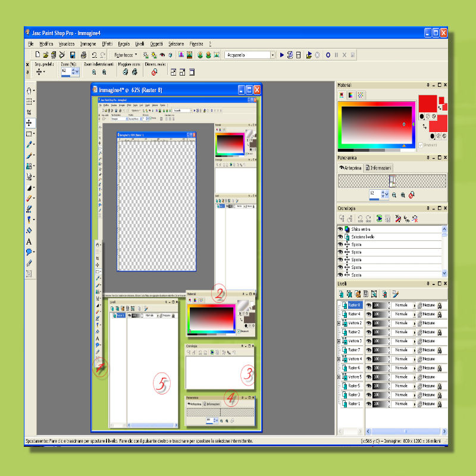The image size is (476, 476).
Task: Click the New file icon in the toolbar
Action: click(37, 55)
